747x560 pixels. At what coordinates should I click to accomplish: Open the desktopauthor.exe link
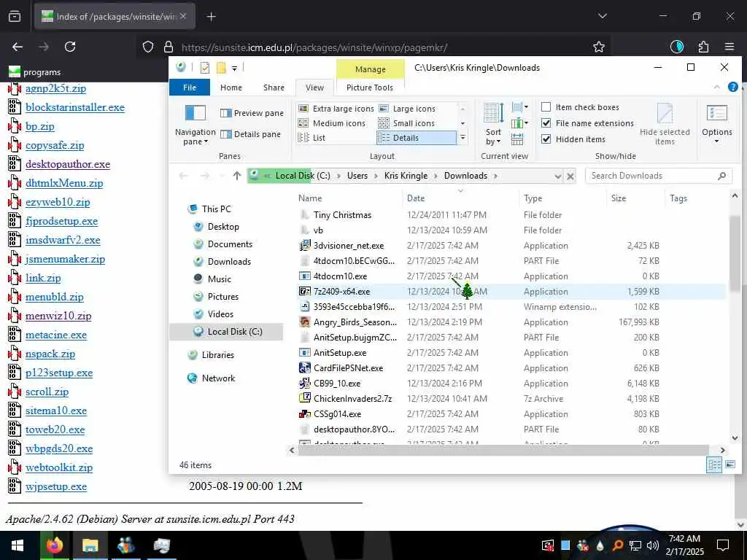pos(68,164)
